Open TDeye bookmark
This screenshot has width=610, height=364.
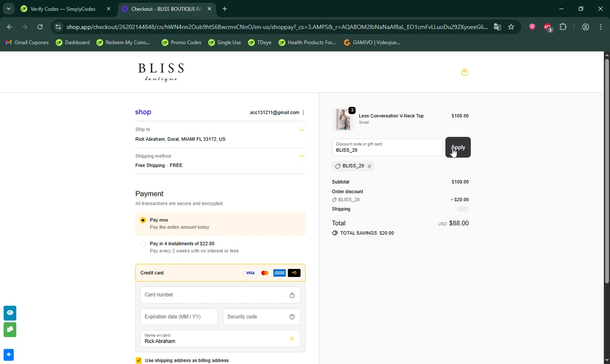coord(260,42)
